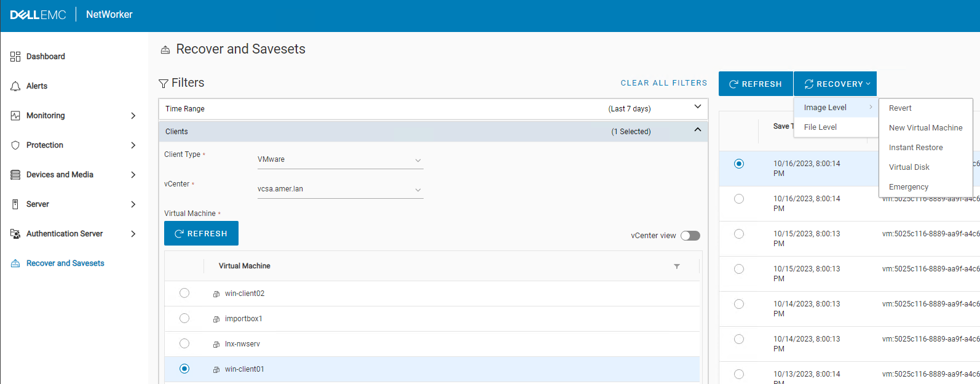
Task: Expand the Time Range filter section
Action: click(697, 108)
